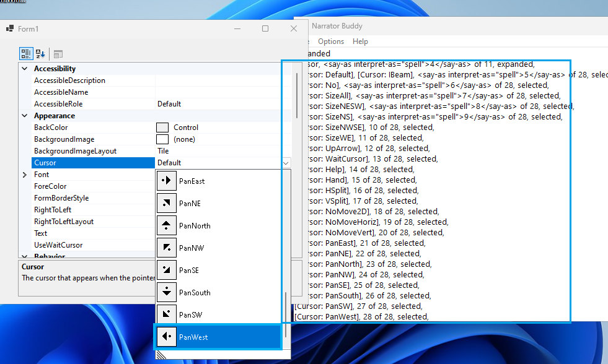The height and width of the screenshot is (364, 608).
Task: Switch Properties to Categorized view
Action: coord(25,54)
